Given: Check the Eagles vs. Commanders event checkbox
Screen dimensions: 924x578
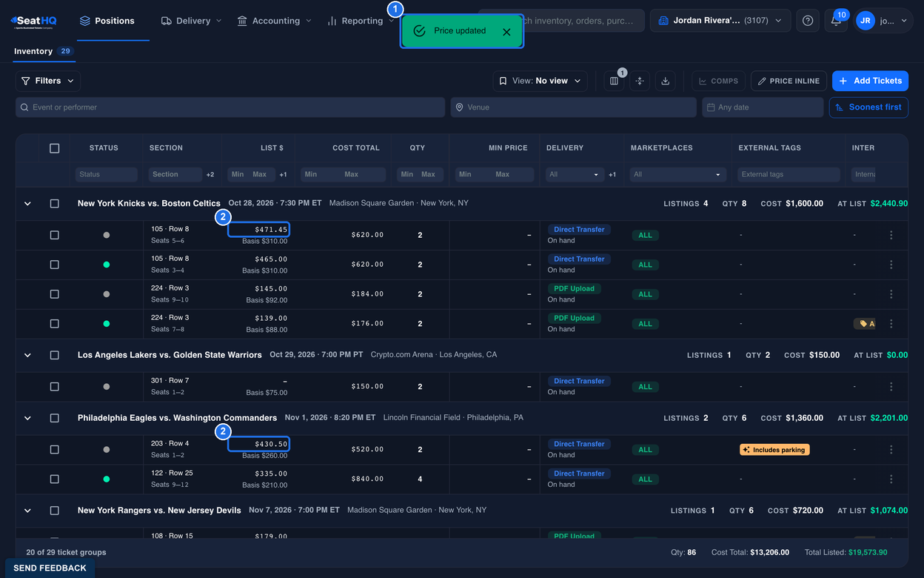Looking at the screenshot, I should click(54, 418).
